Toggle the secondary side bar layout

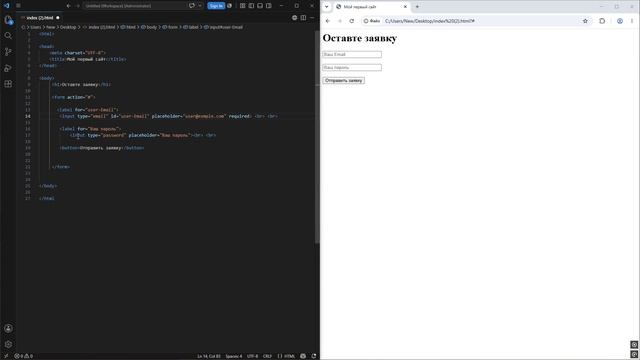pos(269,6)
